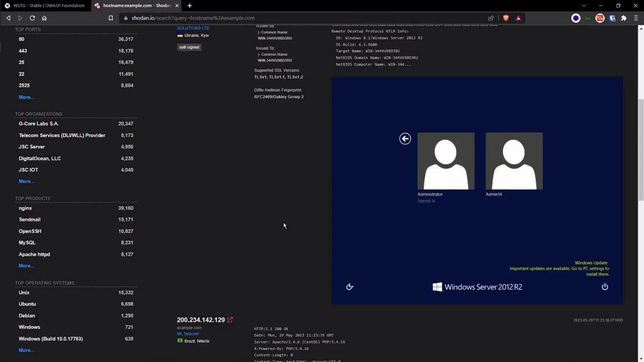The width and height of the screenshot is (644, 362).
Task: Bookmark this page with bookmark icon
Action: [x=111, y=18]
